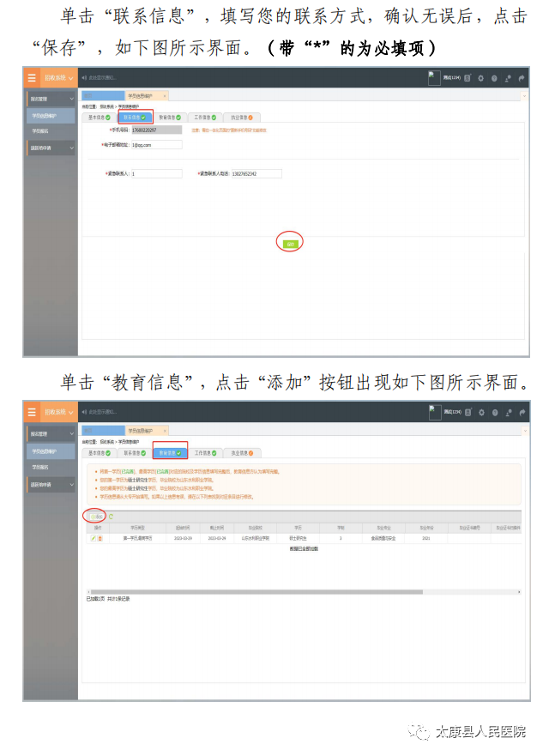Open settings gear icon in contact-info screenshot
The width and height of the screenshot is (543, 756).
pos(480,78)
